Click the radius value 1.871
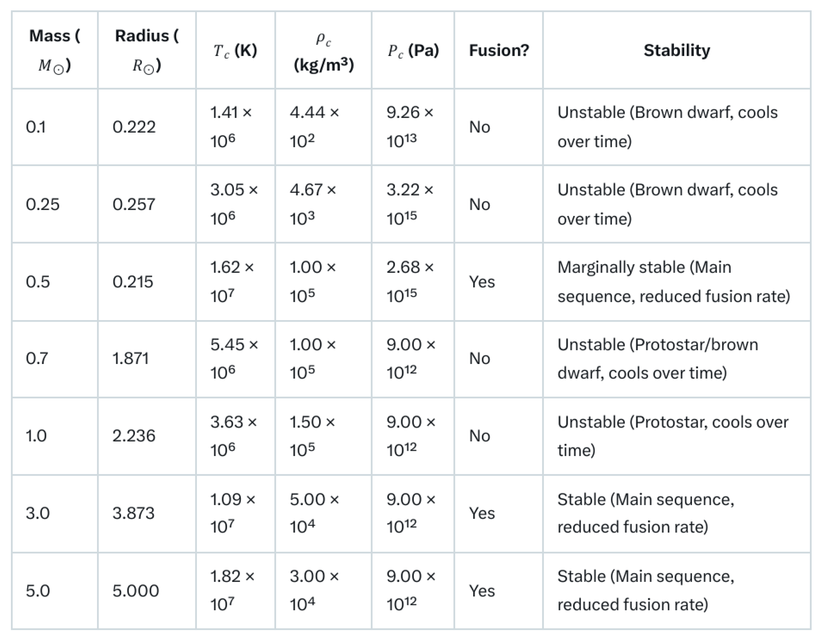 tap(131, 358)
